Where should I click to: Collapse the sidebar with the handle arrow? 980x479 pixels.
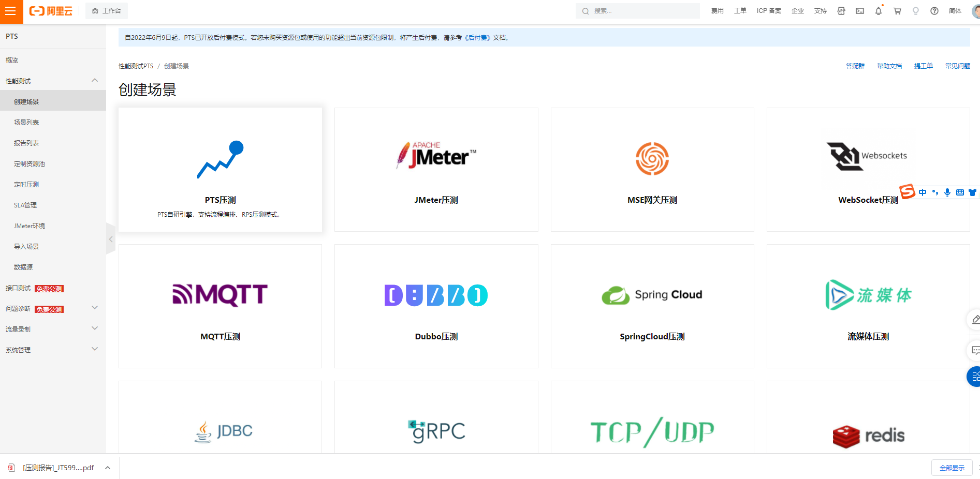(111, 239)
